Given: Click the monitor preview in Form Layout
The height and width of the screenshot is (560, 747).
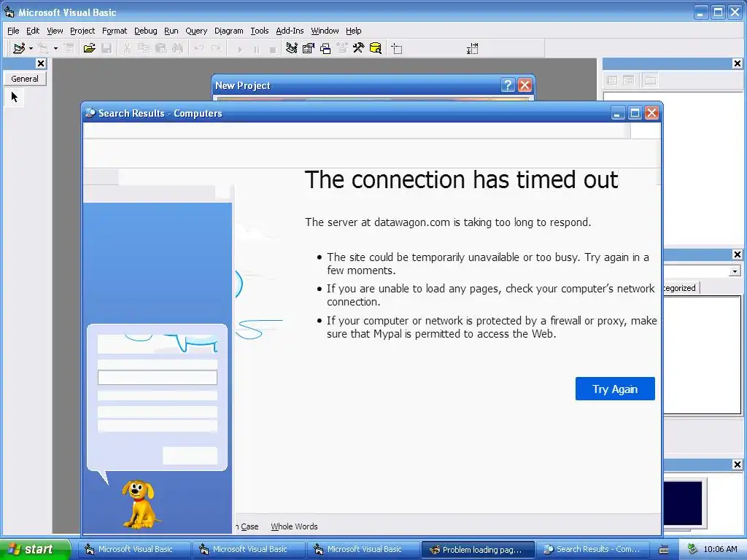Looking at the screenshot, I should coord(683,503).
